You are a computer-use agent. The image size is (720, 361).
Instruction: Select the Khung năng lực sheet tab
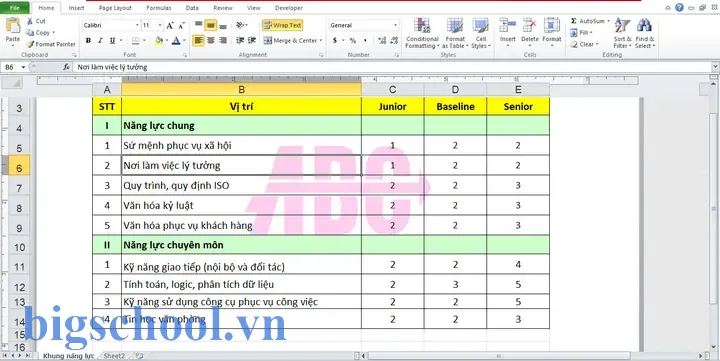pyautogui.click(x=68, y=356)
